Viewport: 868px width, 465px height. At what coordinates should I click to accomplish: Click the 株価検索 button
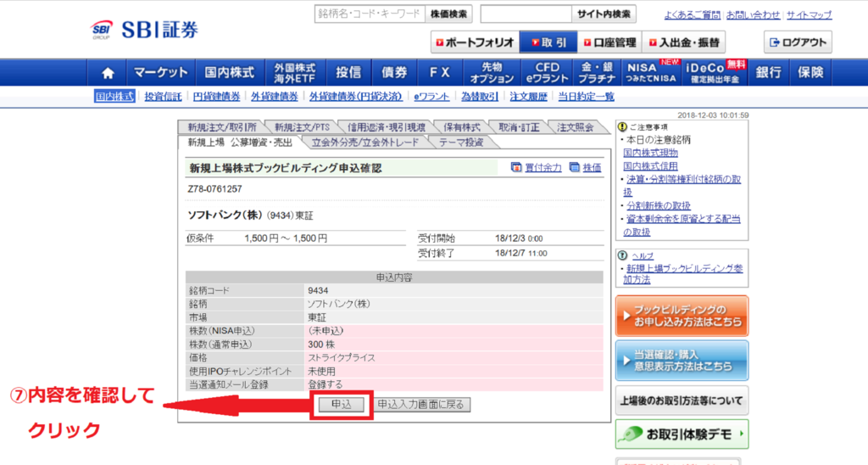coord(449,14)
